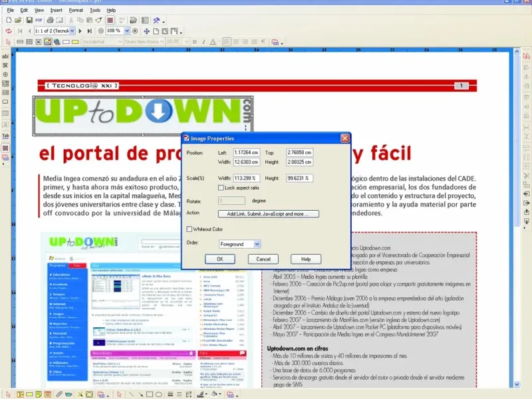The height and width of the screenshot is (399, 532).
Task: Open the Times New Roman font dropdown
Action: click(162, 42)
